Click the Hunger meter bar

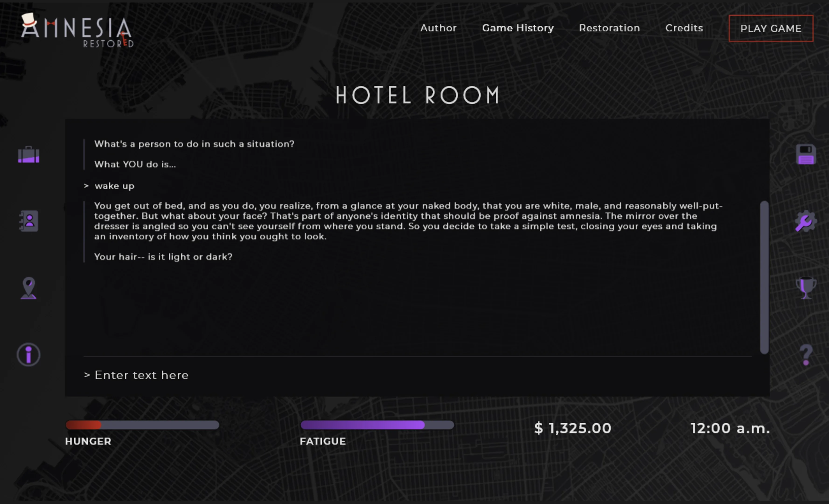[x=142, y=425]
